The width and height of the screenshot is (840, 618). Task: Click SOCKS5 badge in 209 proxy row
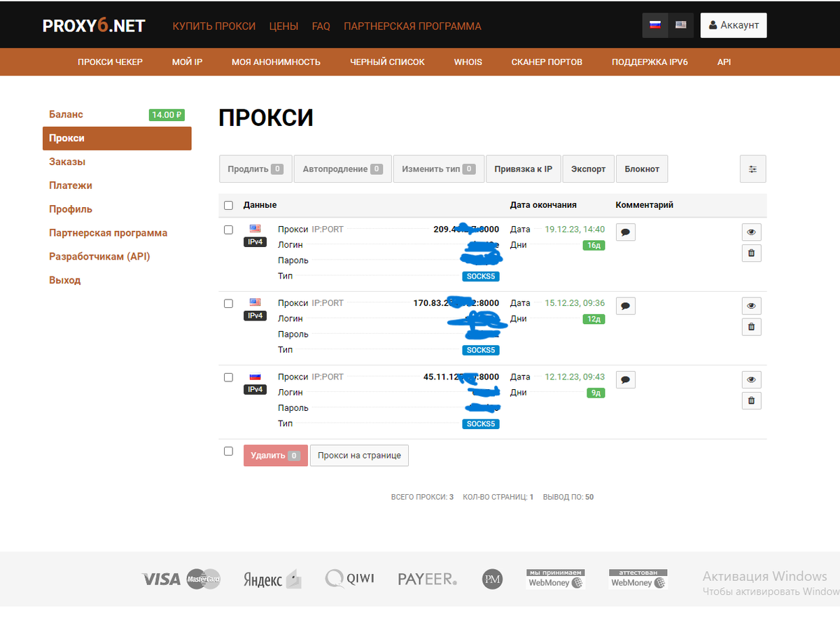481,276
